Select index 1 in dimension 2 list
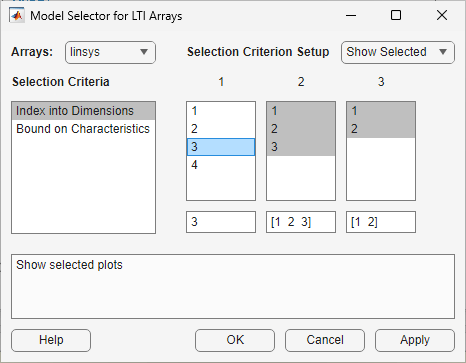This screenshot has width=466, height=363. pyautogui.click(x=301, y=111)
